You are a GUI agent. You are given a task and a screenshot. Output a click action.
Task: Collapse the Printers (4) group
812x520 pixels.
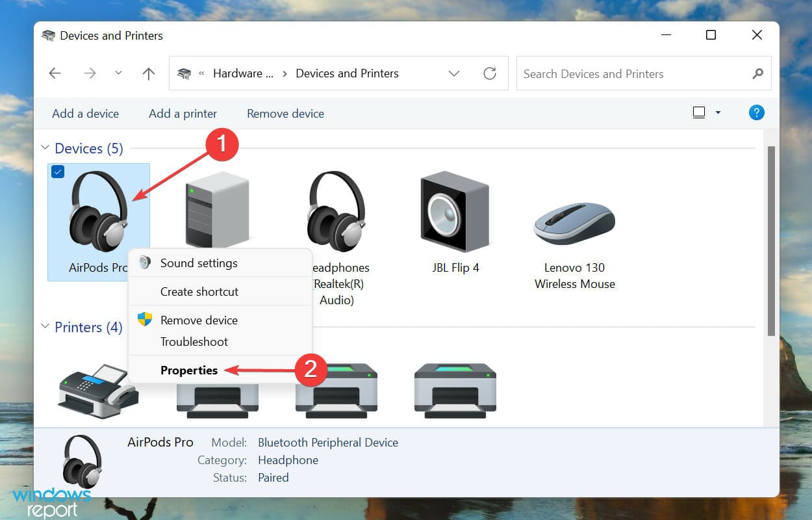point(45,327)
